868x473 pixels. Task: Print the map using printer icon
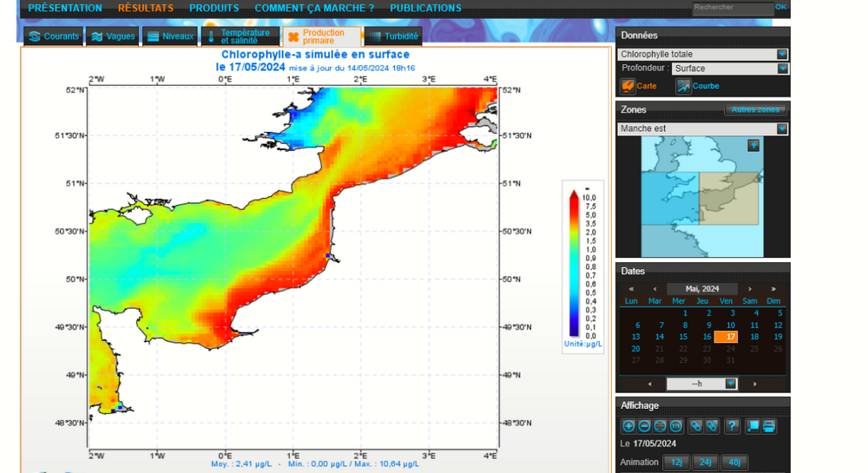pos(769,426)
